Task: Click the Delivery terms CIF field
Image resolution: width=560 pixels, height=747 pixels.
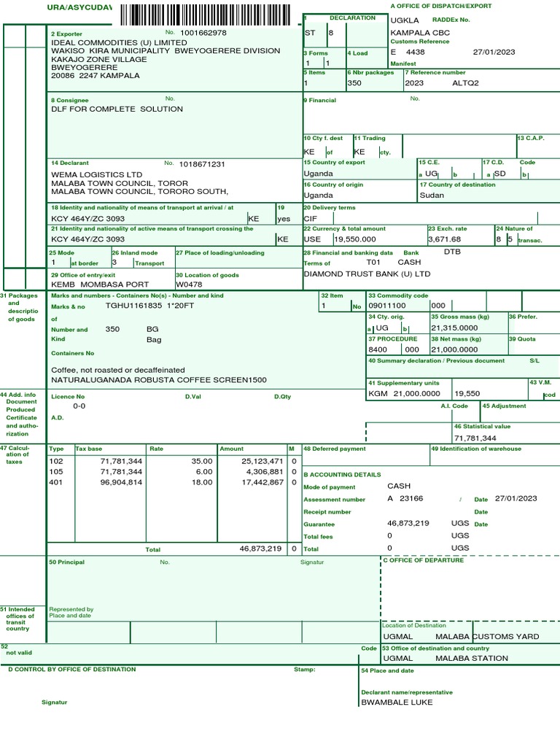Action: tap(421, 219)
